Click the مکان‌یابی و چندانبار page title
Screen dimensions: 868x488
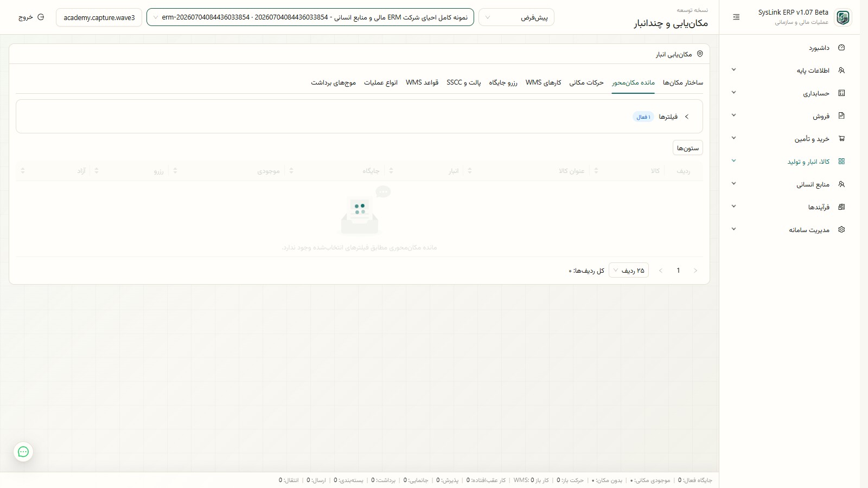click(x=671, y=23)
